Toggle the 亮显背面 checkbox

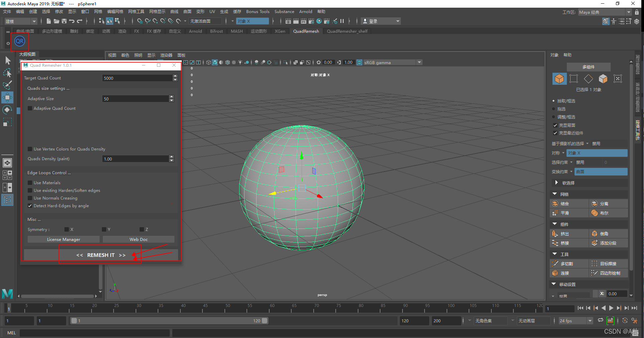(555, 125)
